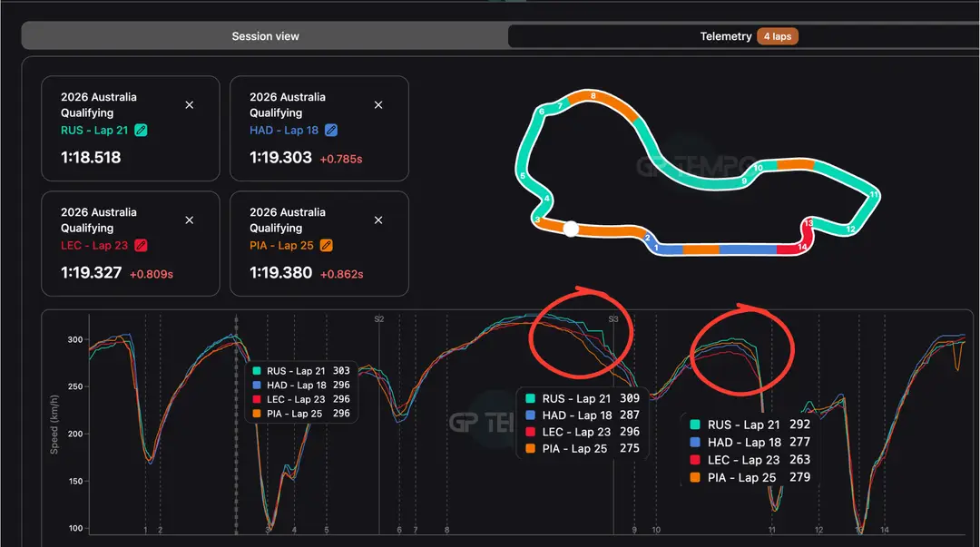Click the S2 sector marker on chart
Image resolution: width=980 pixels, height=547 pixels.
[x=378, y=318]
